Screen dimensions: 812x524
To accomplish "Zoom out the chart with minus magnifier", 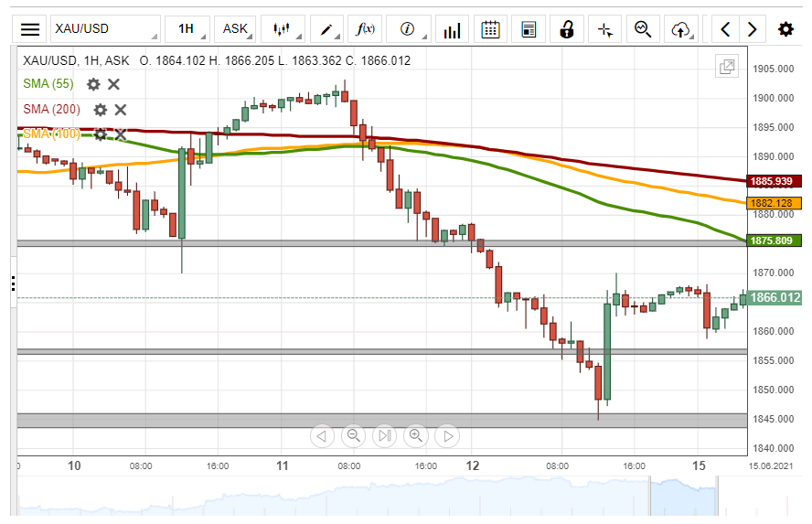I will 353,436.
